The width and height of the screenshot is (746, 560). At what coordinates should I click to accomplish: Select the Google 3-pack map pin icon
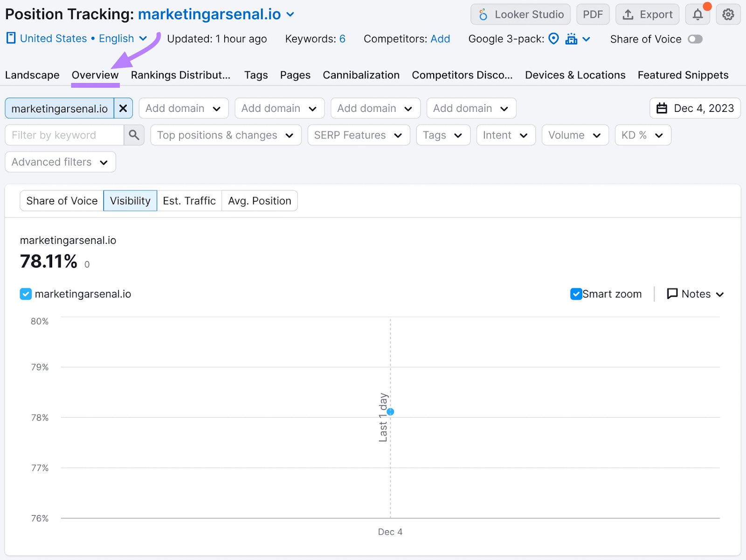coord(554,39)
